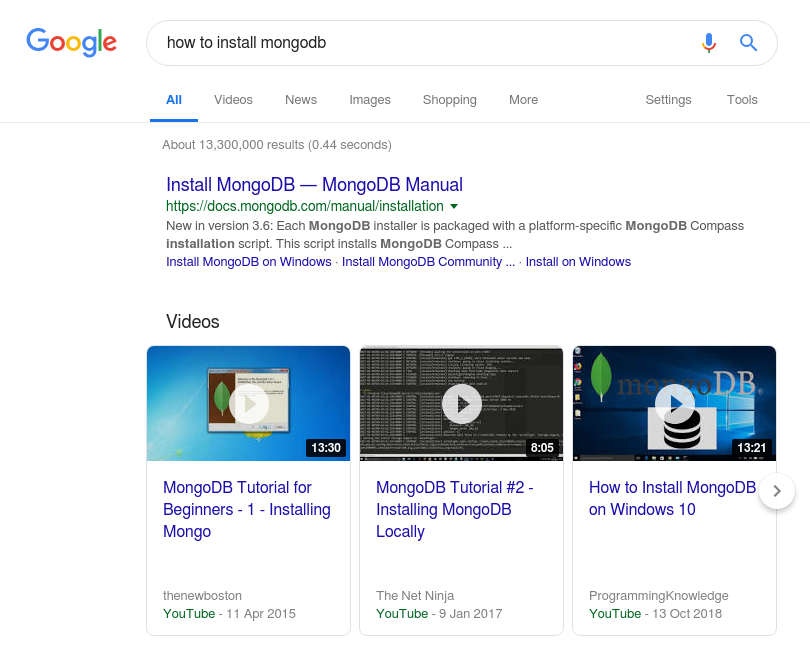Open 'Install MongoDB Community ...' sitelink
Screen dimensions: 810x660
tap(428, 262)
